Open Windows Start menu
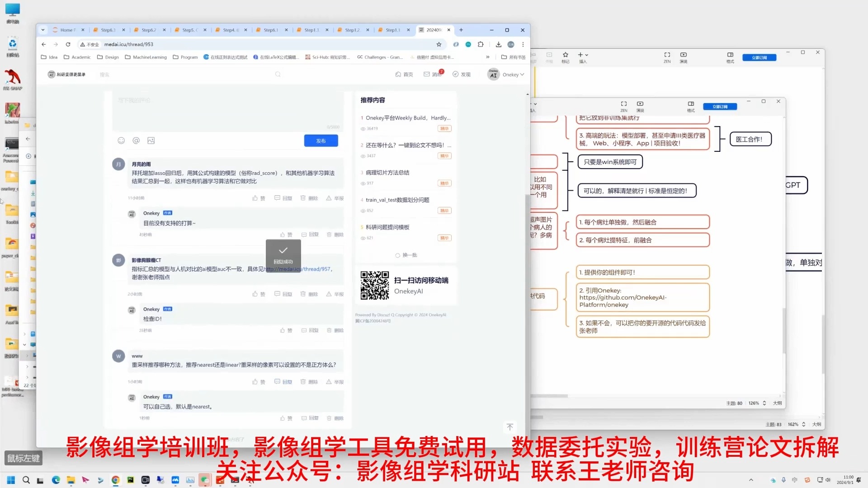The image size is (868, 488). (x=11, y=480)
